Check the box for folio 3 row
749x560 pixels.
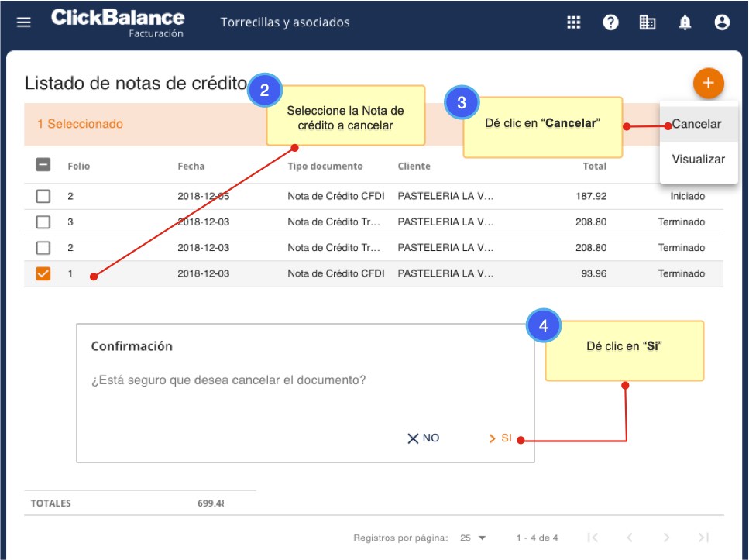point(43,222)
